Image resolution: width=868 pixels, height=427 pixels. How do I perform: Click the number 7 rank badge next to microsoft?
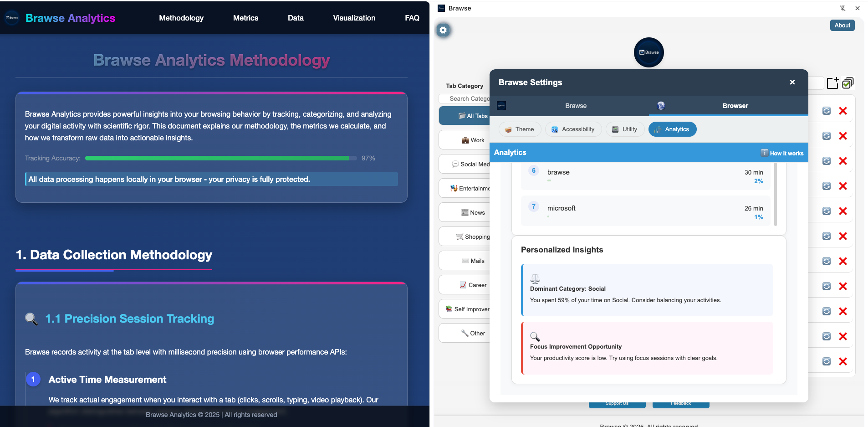tap(534, 206)
